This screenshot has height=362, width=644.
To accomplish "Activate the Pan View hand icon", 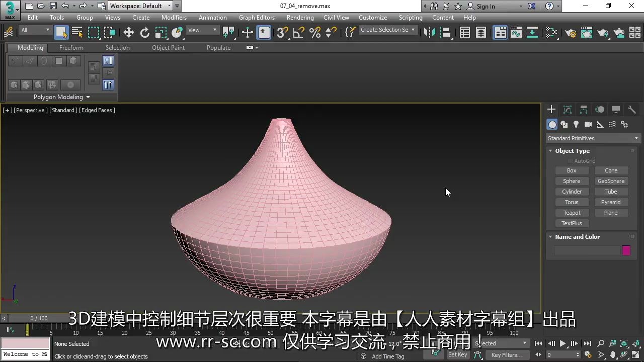I will 613,354.
